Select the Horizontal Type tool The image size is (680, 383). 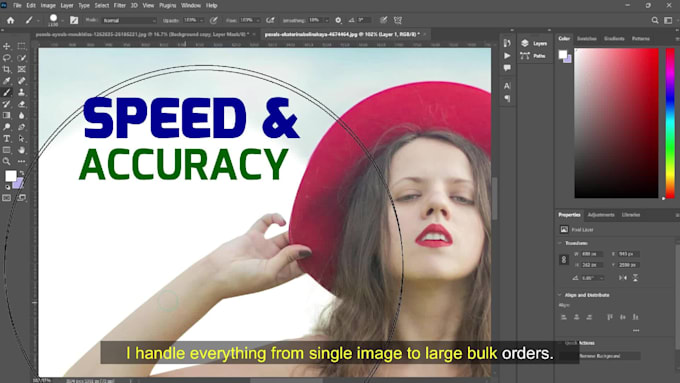[x=7, y=139]
